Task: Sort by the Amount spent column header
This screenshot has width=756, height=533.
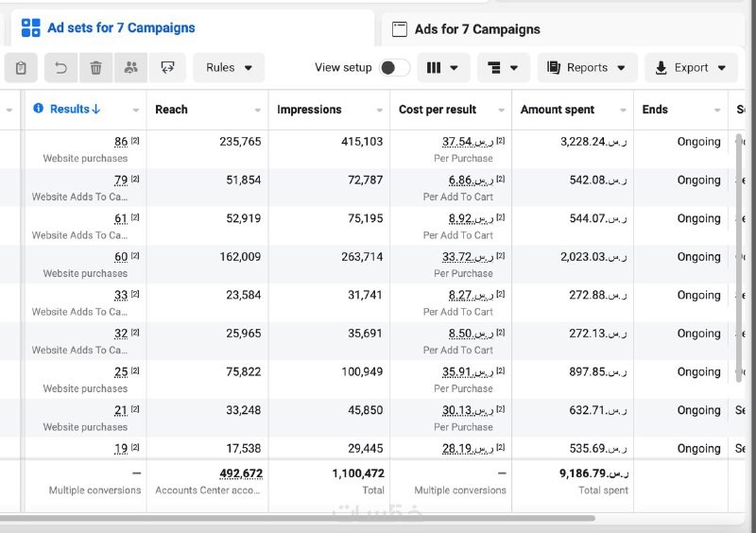Action: click(558, 110)
